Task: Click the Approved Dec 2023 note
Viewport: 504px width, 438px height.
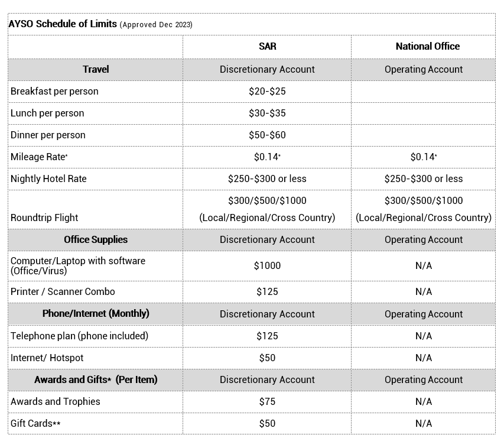Action: pyautogui.click(x=156, y=25)
